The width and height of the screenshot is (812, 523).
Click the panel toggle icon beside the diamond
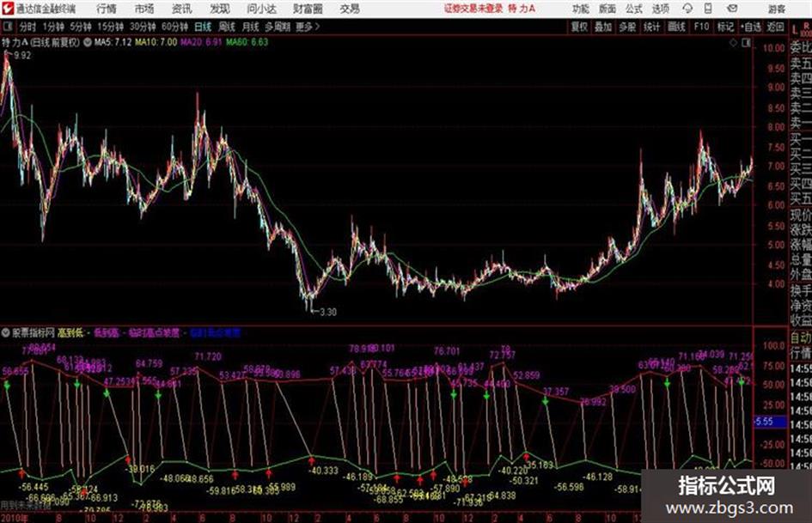point(746,43)
